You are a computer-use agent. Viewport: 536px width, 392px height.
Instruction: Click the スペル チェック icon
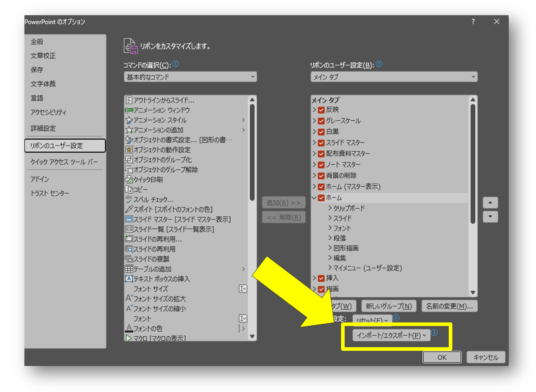(x=129, y=199)
